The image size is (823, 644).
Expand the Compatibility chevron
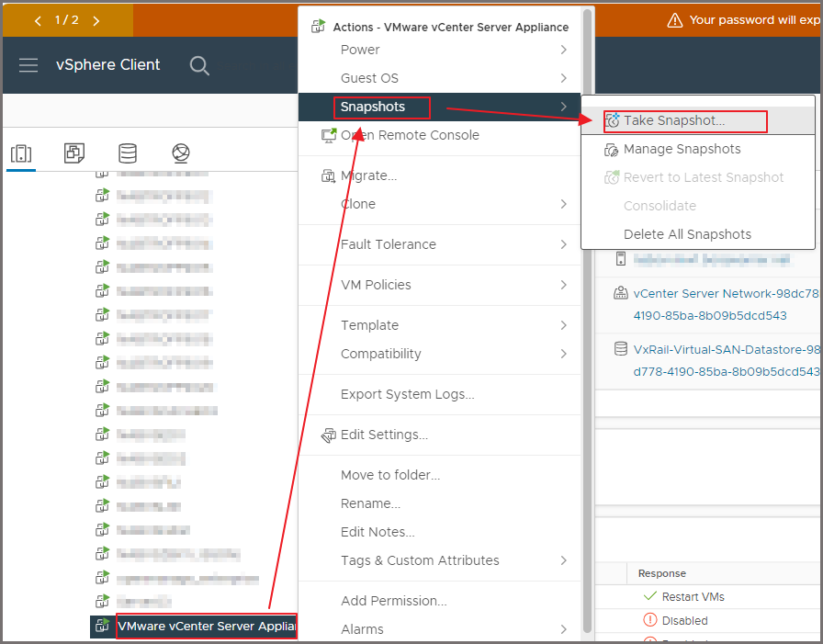tap(564, 354)
